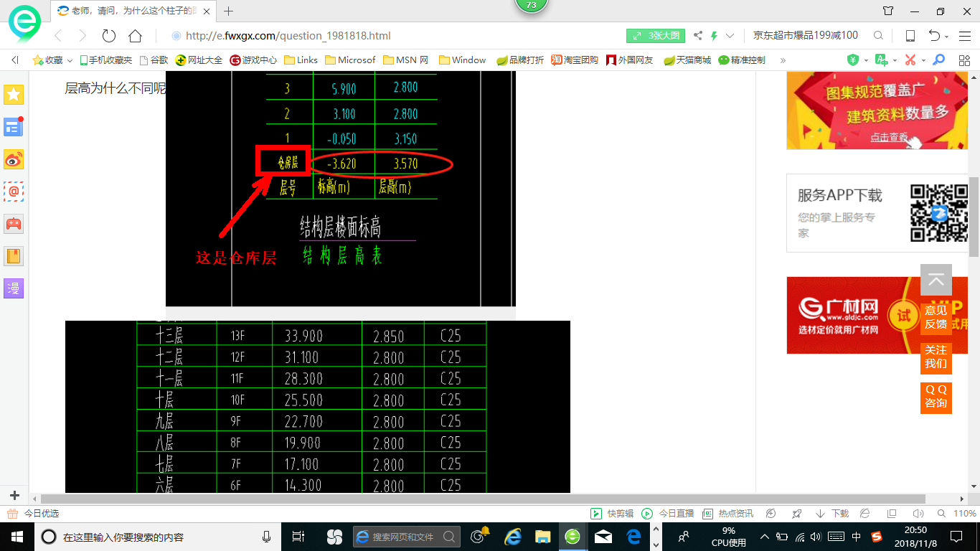Viewport: 980px width, 551px height.
Task: Click the Windows taskbar search box
Action: (x=157, y=537)
